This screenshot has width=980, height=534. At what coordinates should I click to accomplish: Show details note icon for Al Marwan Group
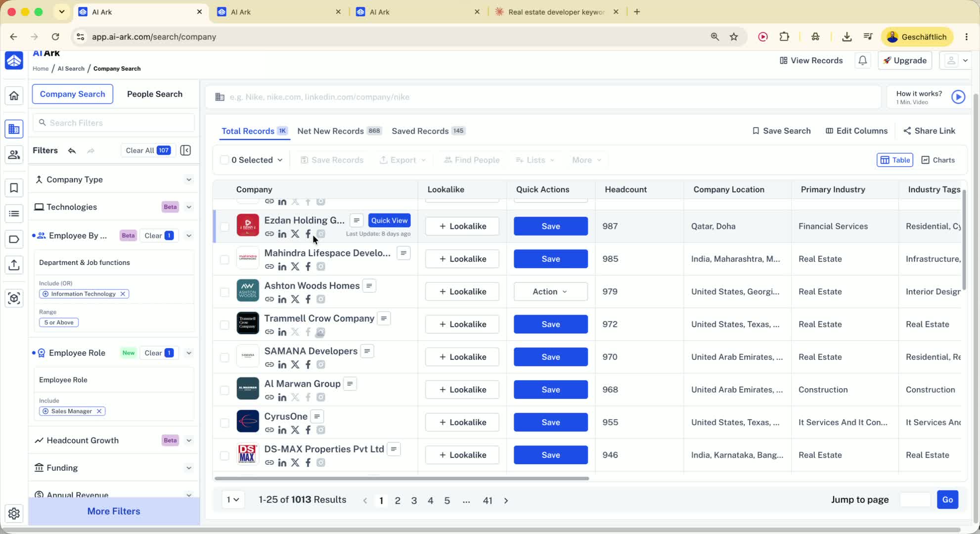(350, 384)
